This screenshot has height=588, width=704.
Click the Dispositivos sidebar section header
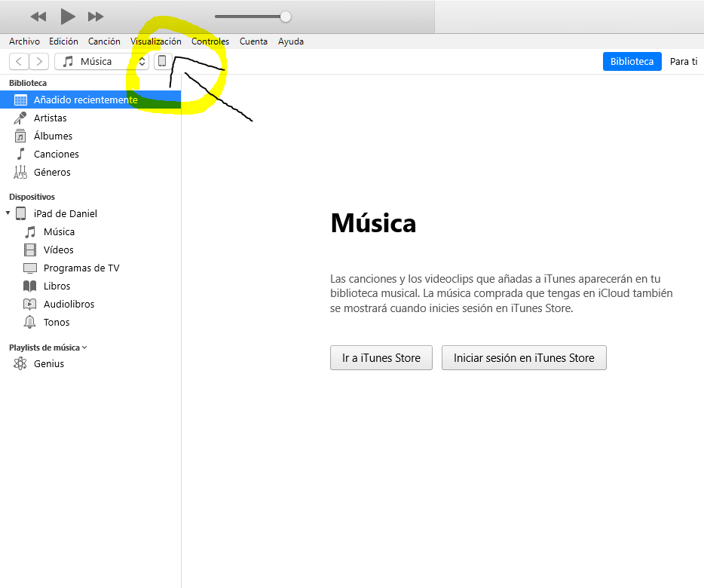[x=32, y=197]
